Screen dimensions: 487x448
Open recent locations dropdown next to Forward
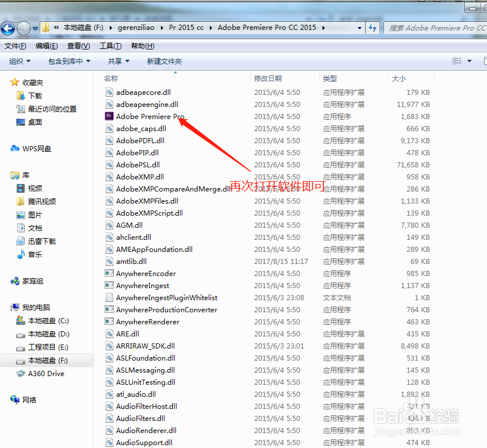pos(36,29)
